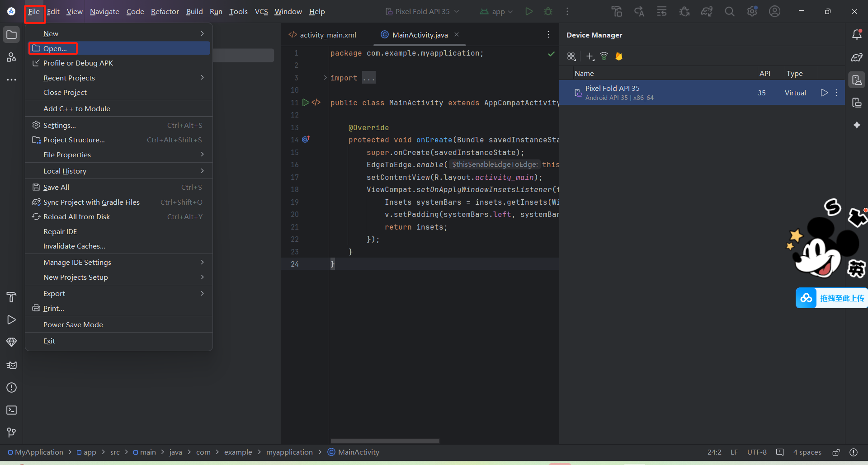Open Project Structure from the File menu
The width and height of the screenshot is (868, 465).
74,140
